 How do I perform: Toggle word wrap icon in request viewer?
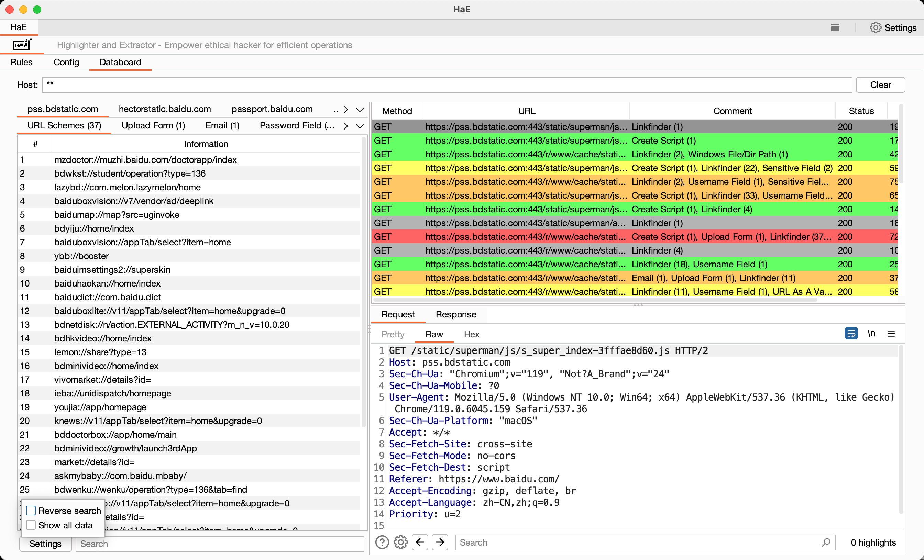coord(851,333)
